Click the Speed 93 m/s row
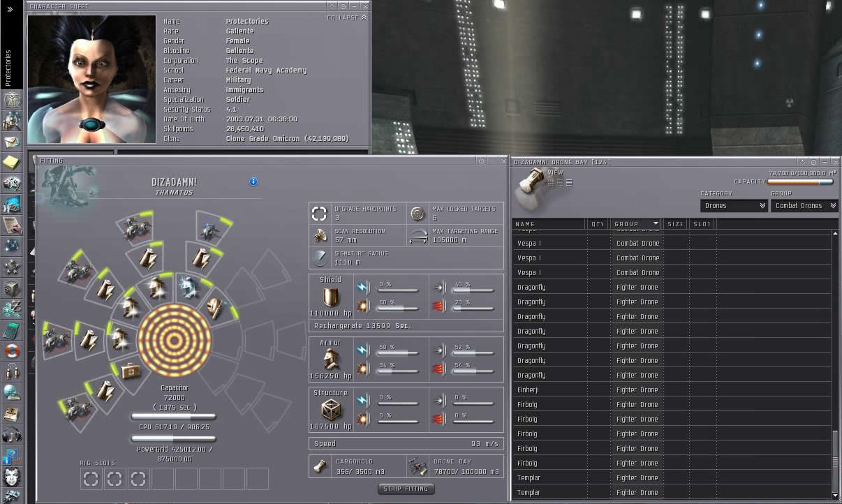This screenshot has height=504, width=842. [x=406, y=443]
